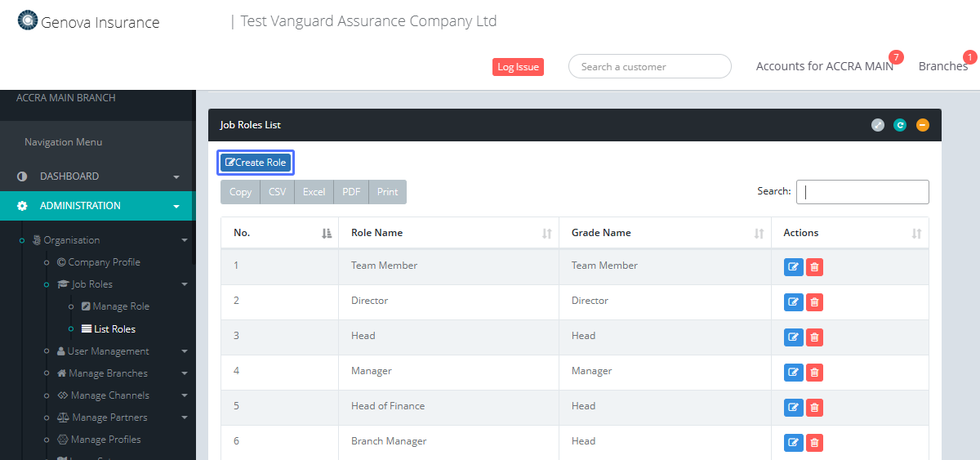Click the edit icon for Manager role

(x=793, y=373)
